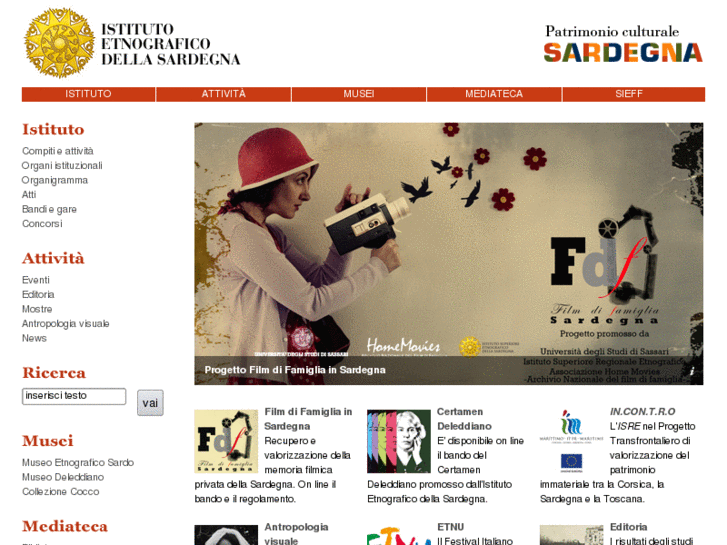
Task: Open the Editoria sidebar link
Action: tap(38, 295)
